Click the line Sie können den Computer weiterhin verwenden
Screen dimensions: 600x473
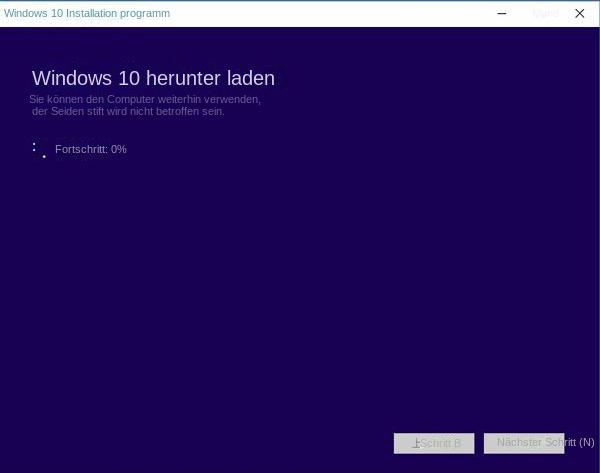145,99
